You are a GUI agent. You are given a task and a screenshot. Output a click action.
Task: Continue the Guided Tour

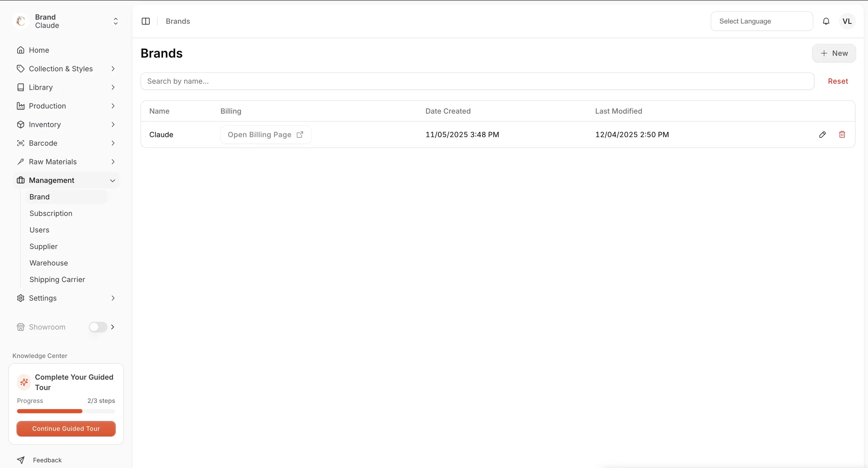coord(66,429)
